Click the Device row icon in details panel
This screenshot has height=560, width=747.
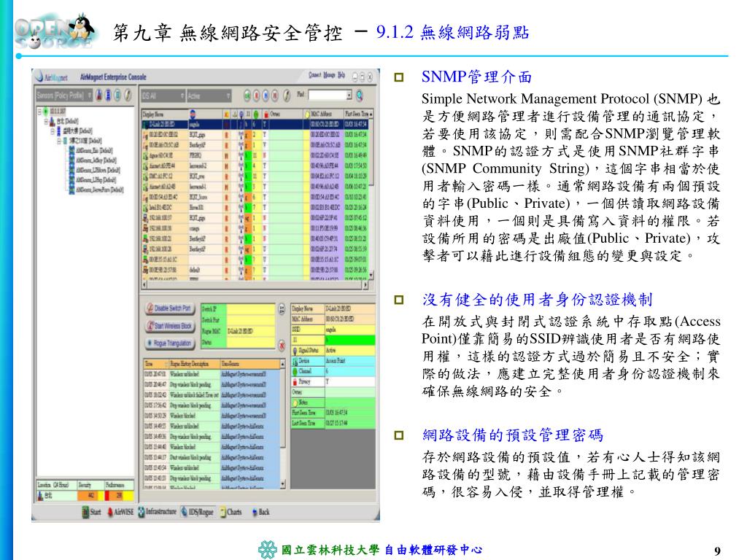point(295,362)
